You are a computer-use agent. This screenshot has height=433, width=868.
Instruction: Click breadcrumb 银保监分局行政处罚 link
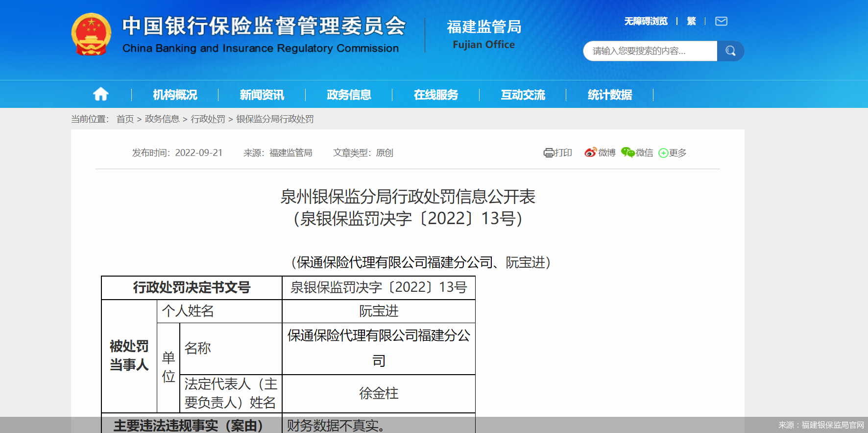tap(275, 119)
